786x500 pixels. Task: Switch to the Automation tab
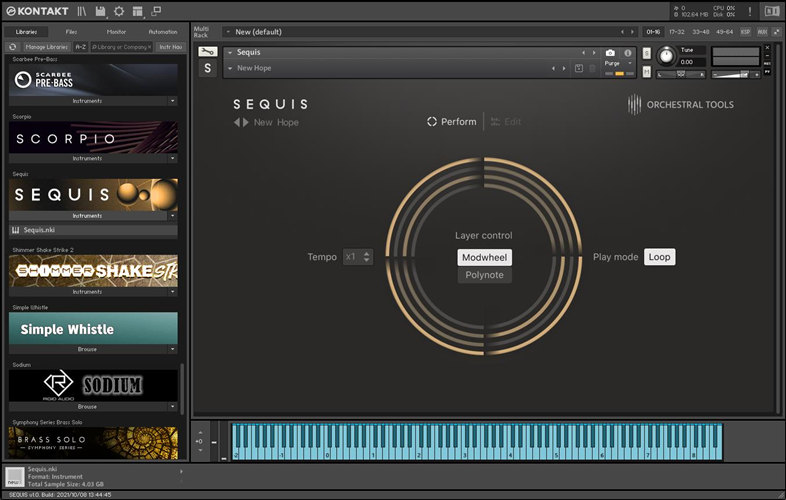162,32
